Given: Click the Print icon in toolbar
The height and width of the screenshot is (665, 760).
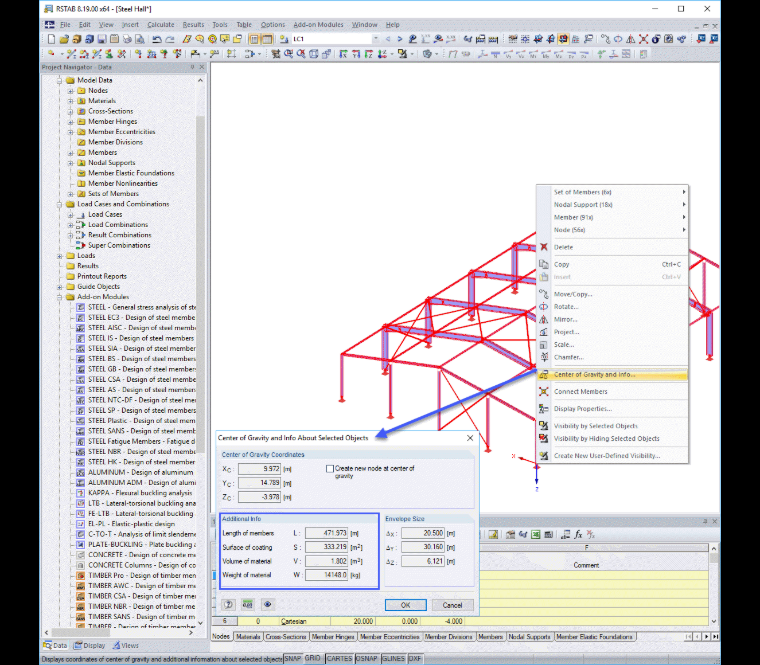Looking at the screenshot, I should point(127,39).
